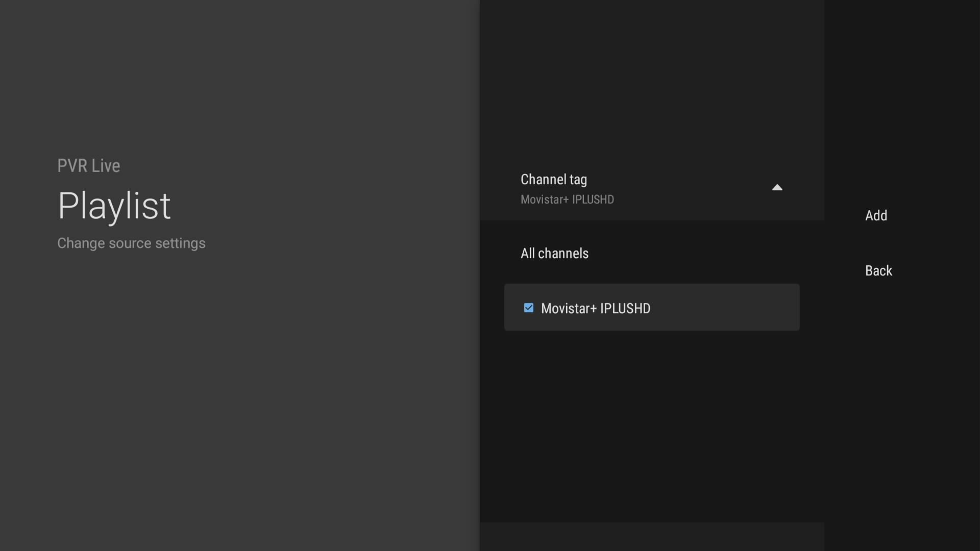Click the highlighted Movistar+ IPLUSHD row background
Screen dimensions: 980x551
(725, 307)
